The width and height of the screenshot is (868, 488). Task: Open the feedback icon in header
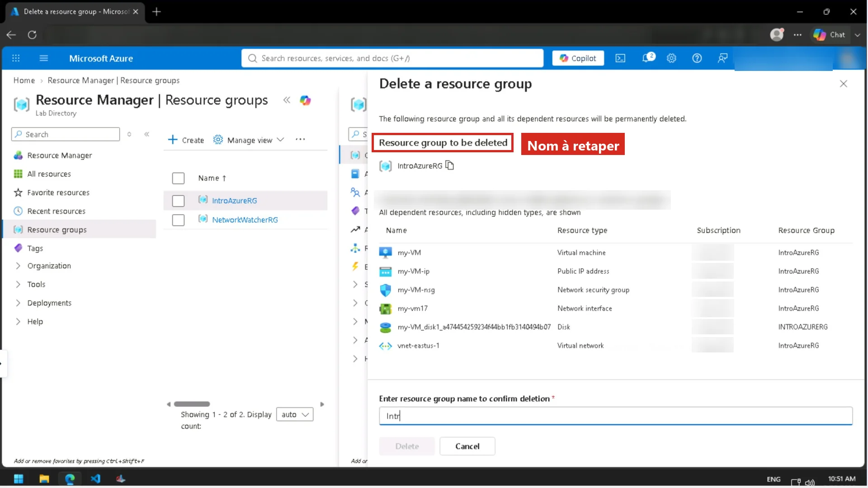(x=722, y=58)
